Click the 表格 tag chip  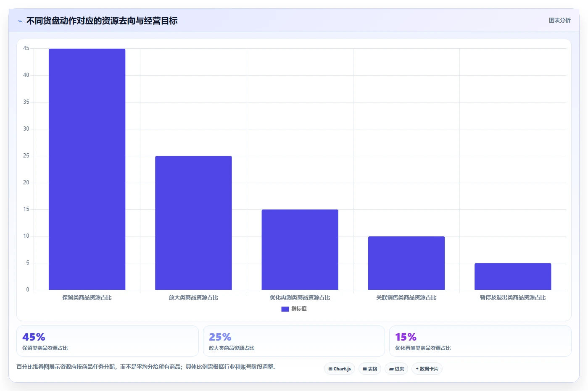(370, 369)
